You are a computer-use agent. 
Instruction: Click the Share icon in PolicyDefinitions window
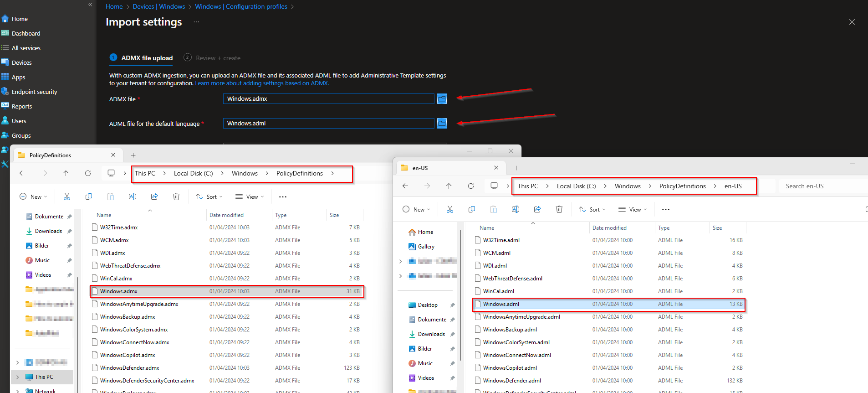154,196
